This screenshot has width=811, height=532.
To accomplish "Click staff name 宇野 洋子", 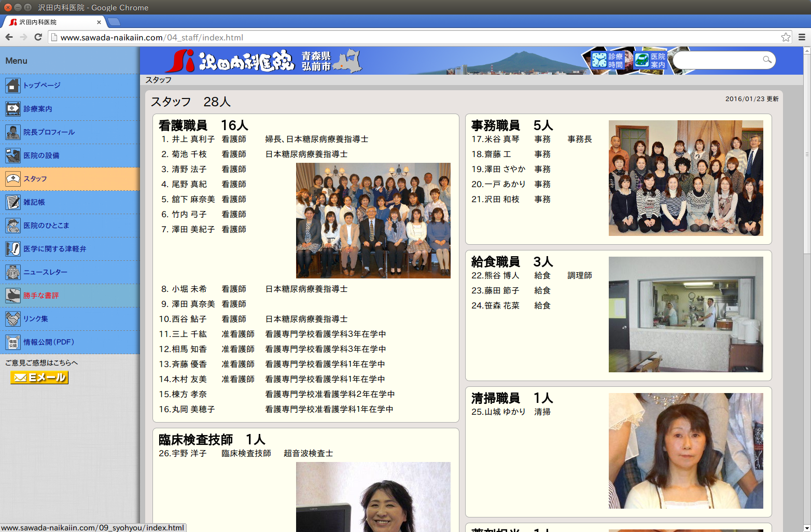I will pyautogui.click(x=190, y=453).
